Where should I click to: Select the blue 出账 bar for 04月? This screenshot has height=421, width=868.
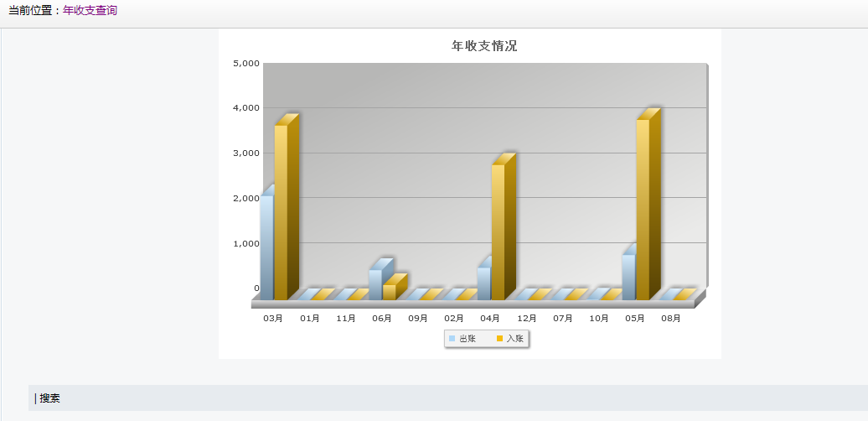tap(483, 283)
